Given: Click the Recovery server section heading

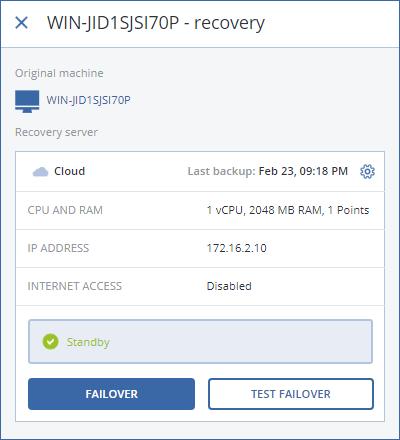Looking at the screenshot, I should pos(56,132).
